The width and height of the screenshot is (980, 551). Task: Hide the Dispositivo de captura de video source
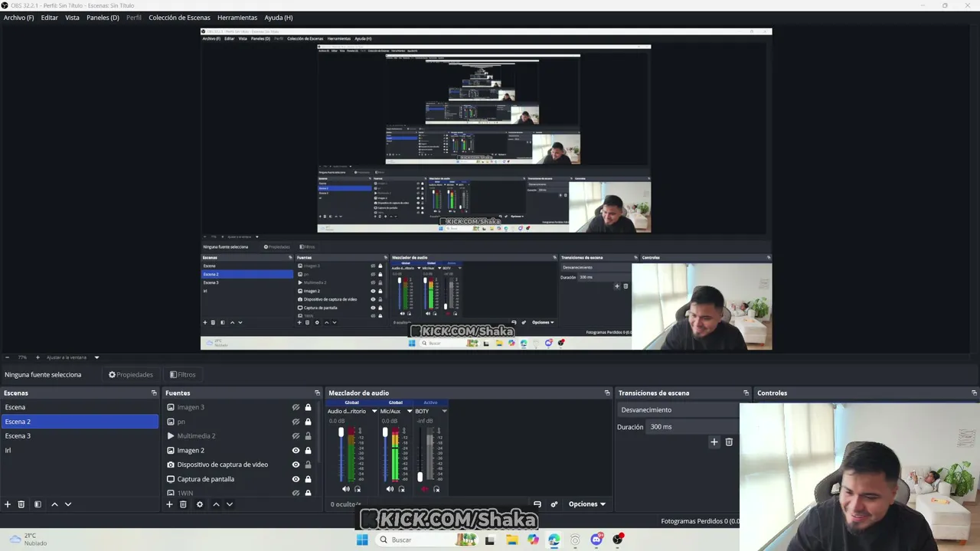296,465
